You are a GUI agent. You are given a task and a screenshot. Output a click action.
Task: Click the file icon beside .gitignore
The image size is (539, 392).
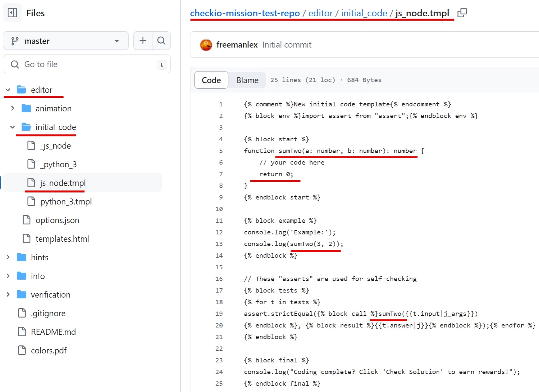22,313
